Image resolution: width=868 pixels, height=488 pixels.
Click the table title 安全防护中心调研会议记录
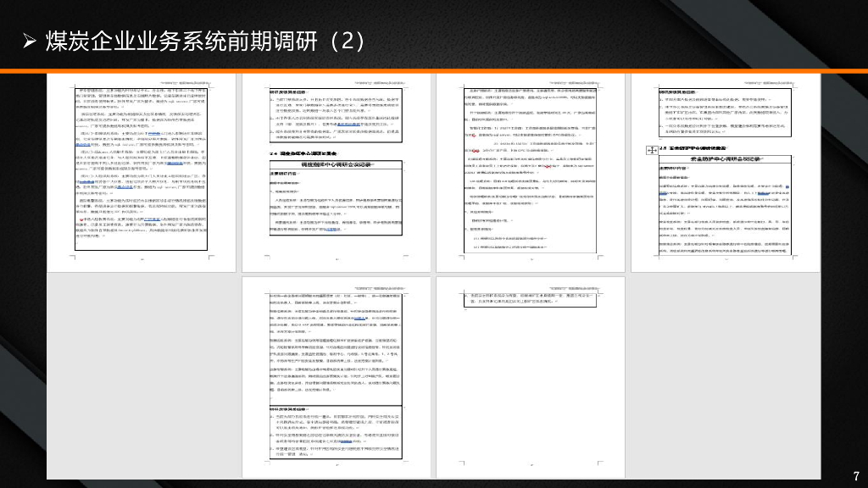725,160
